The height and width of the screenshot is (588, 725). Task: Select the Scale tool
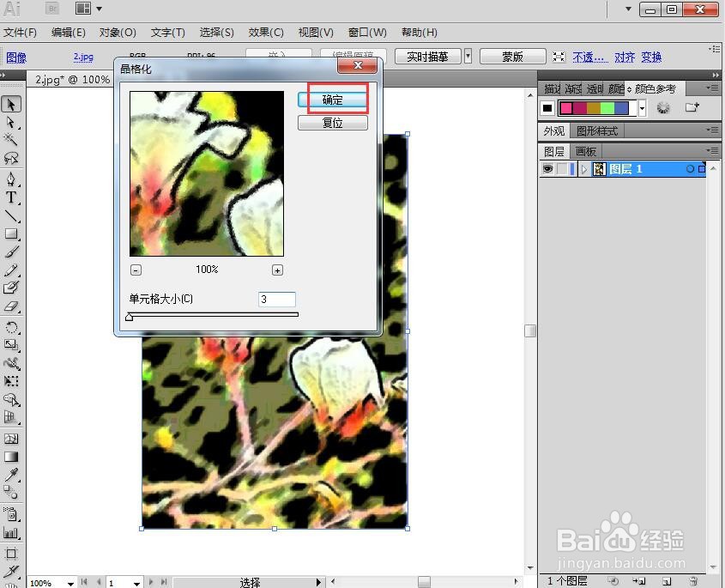(x=11, y=345)
